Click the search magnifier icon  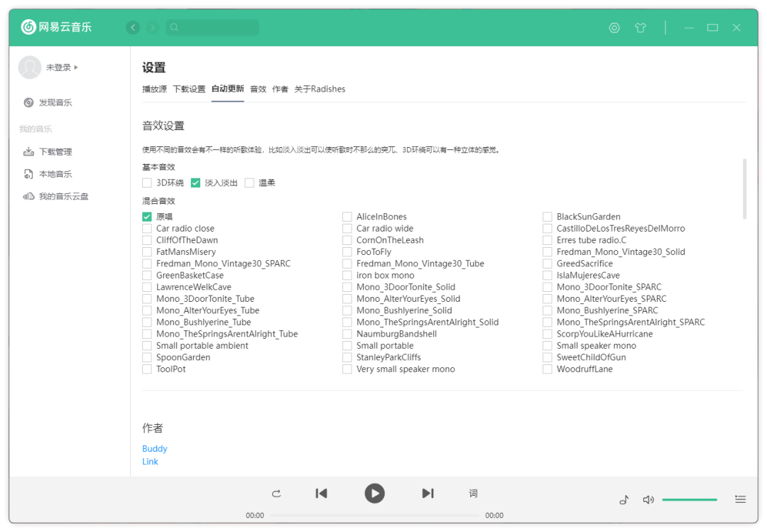click(x=174, y=28)
